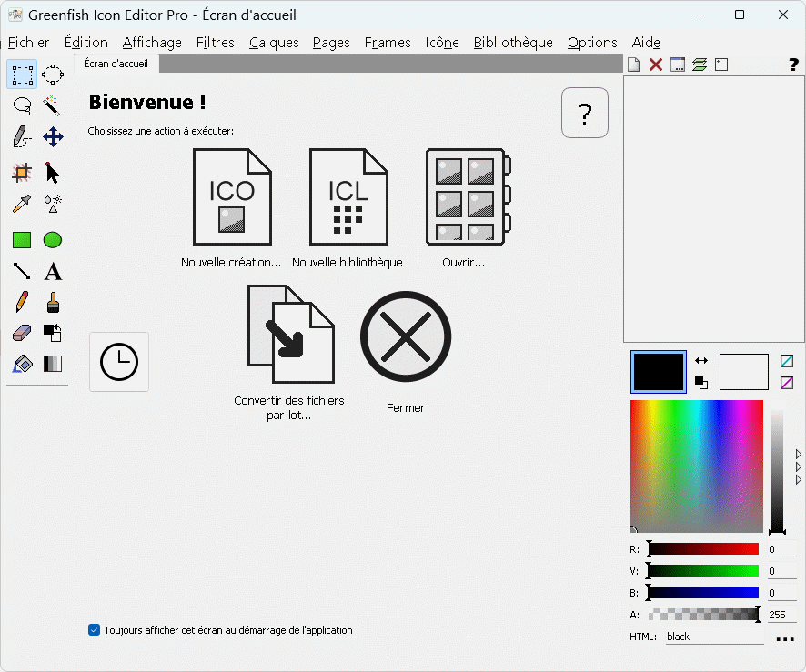806x672 pixels.
Task: Open the Pages menu
Action: [x=331, y=42]
